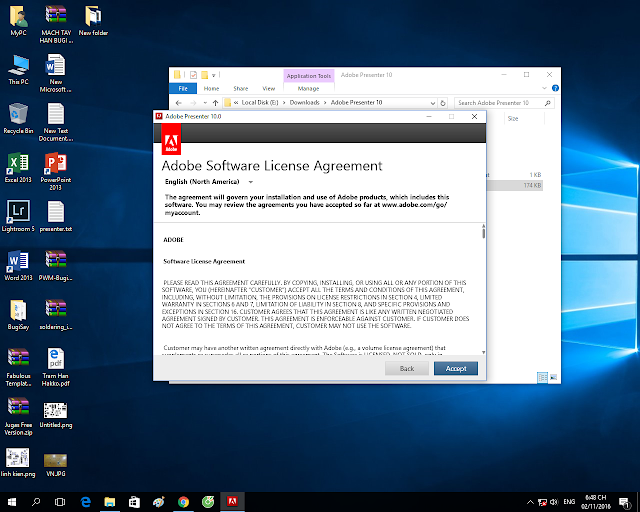
Task: Open Action Center notifications icon
Action: coord(624,503)
